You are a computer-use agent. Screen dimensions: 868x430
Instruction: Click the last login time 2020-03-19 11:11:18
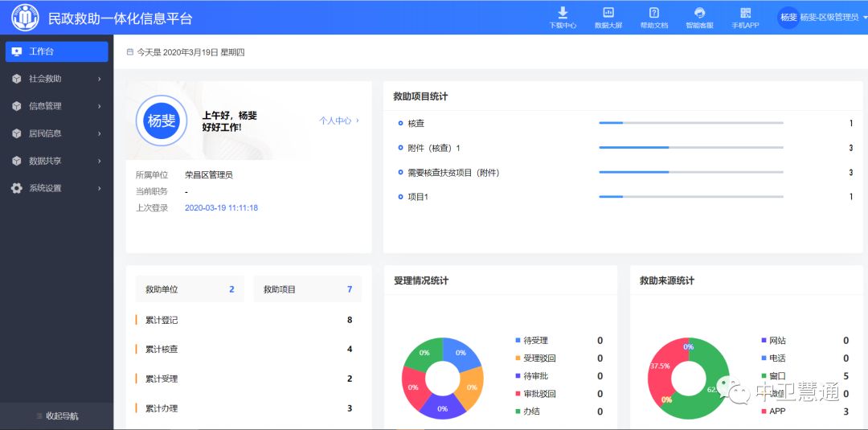222,208
